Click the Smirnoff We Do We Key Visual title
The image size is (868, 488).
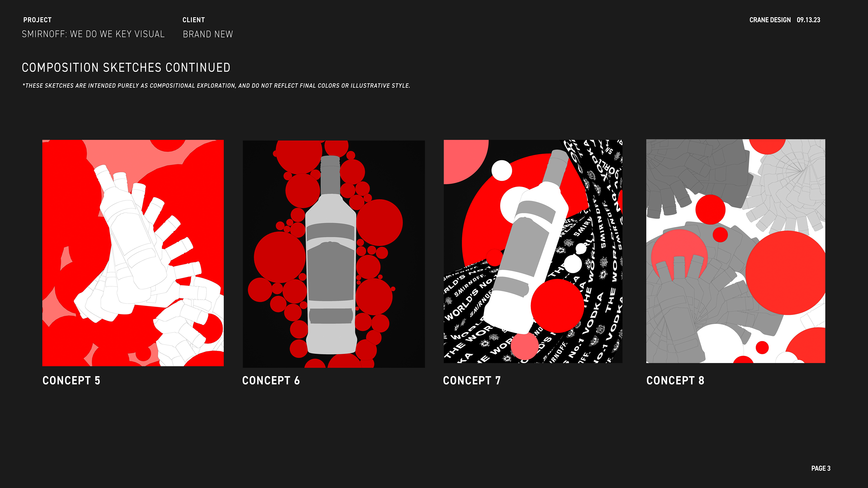point(93,34)
